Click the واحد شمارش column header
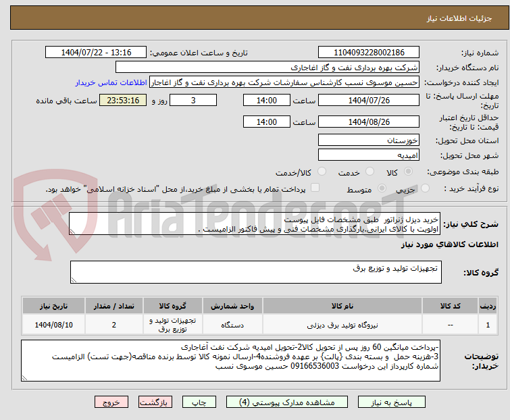The image size is (510, 420). pos(232,306)
